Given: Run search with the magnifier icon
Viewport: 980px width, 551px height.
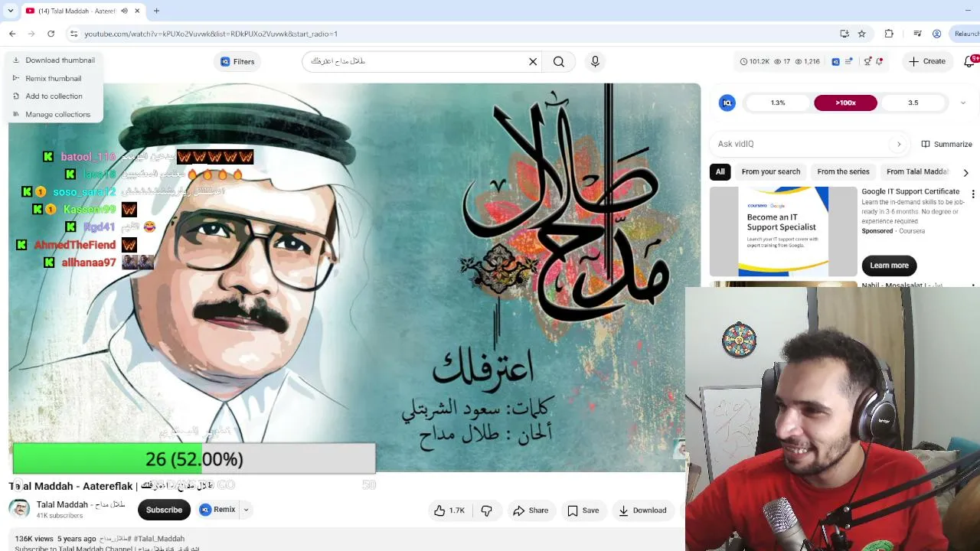Looking at the screenshot, I should pyautogui.click(x=559, y=62).
